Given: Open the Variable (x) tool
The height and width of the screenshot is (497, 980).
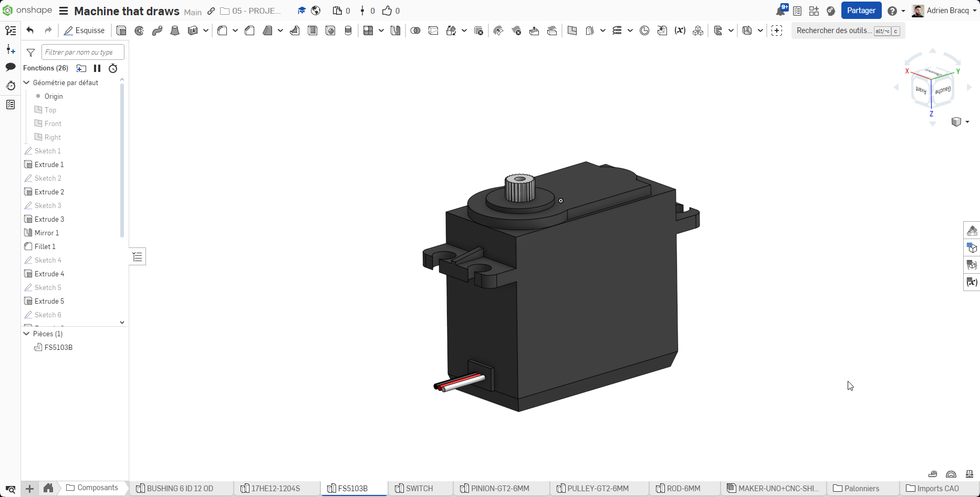Looking at the screenshot, I should [680, 30].
